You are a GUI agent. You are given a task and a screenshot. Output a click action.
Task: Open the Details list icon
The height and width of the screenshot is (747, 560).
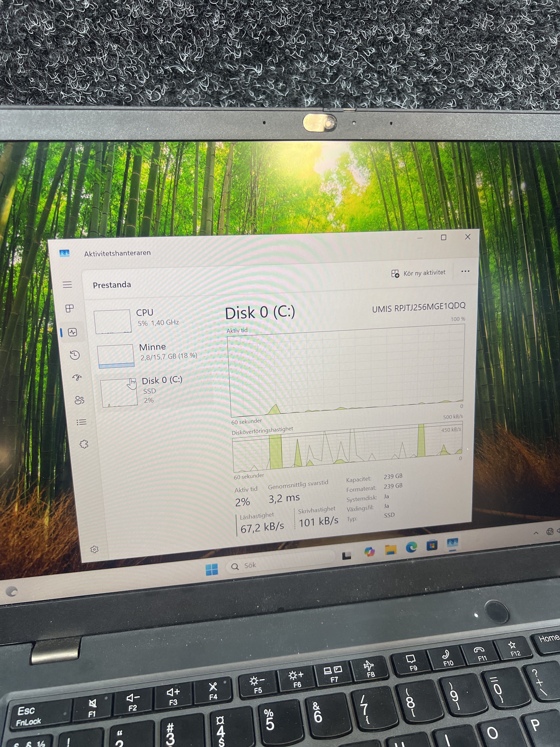point(81,422)
